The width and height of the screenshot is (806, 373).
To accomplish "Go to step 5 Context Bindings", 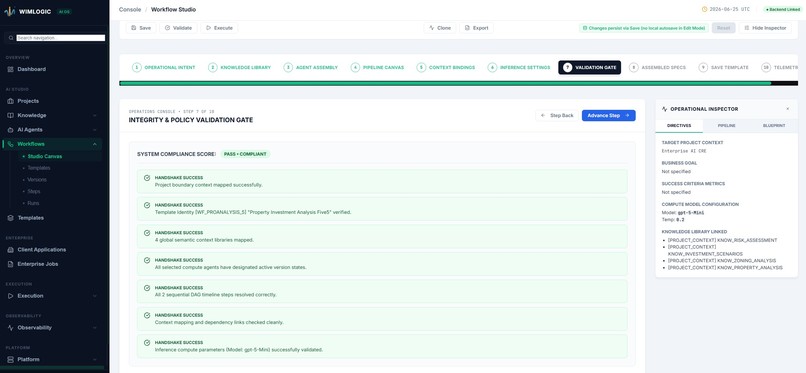I will 446,67.
